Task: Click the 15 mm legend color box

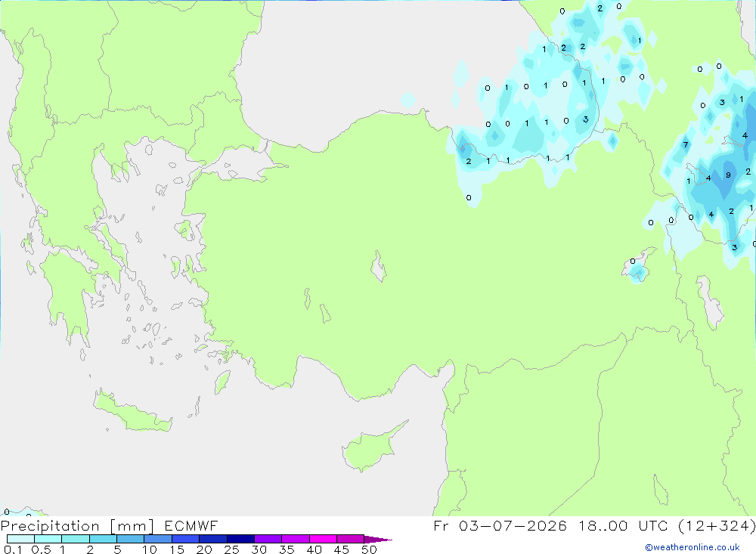Action: click(x=186, y=539)
